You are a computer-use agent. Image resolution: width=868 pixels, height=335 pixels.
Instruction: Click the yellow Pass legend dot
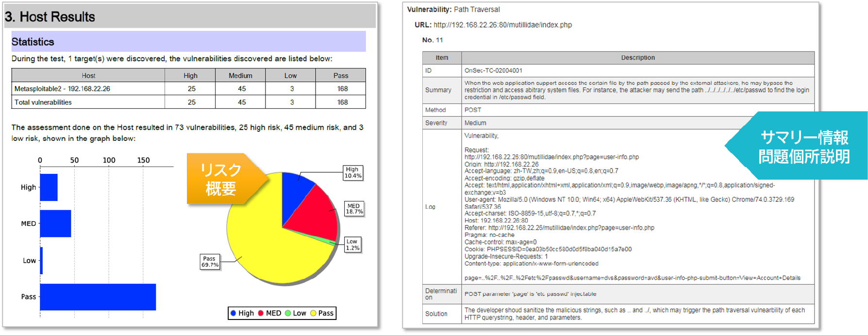[x=313, y=313]
